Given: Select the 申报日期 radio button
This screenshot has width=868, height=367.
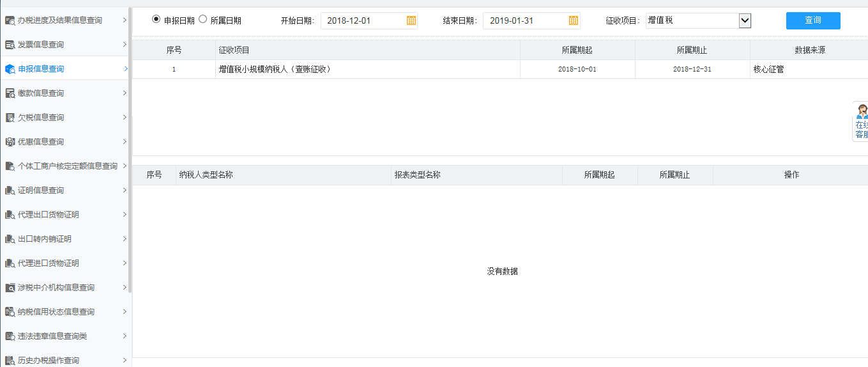Looking at the screenshot, I should tap(156, 19).
